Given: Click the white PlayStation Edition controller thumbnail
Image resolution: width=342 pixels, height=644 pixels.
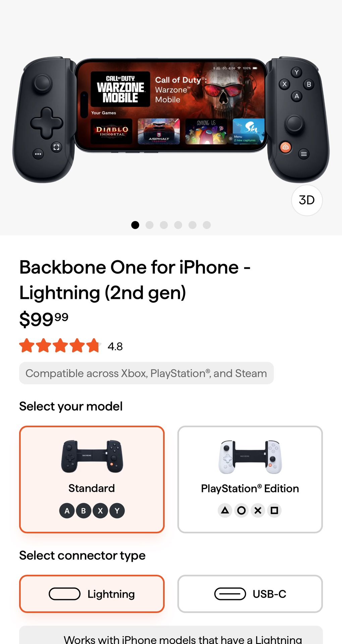Looking at the screenshot, I should click(x=250, y=456).
